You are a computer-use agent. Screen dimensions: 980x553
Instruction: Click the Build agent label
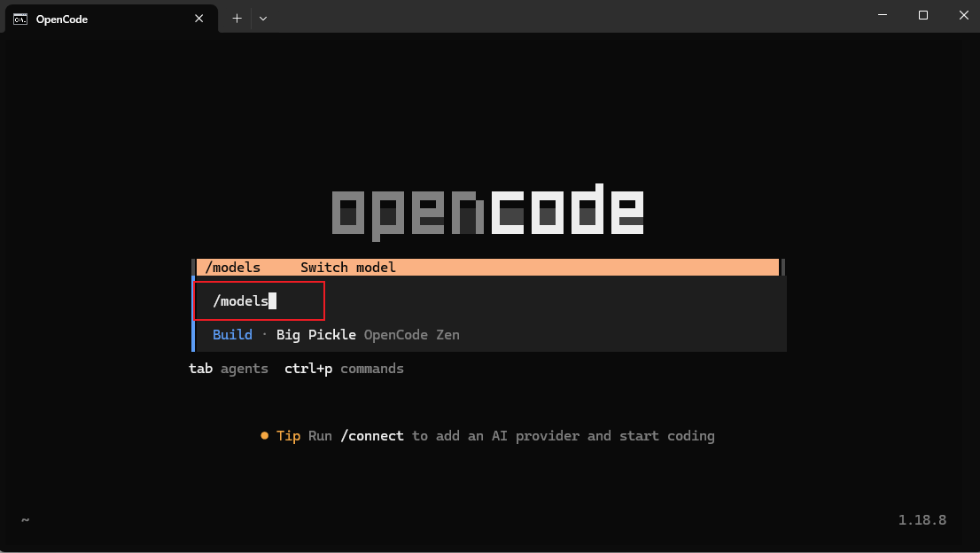(x=232, y=335)
